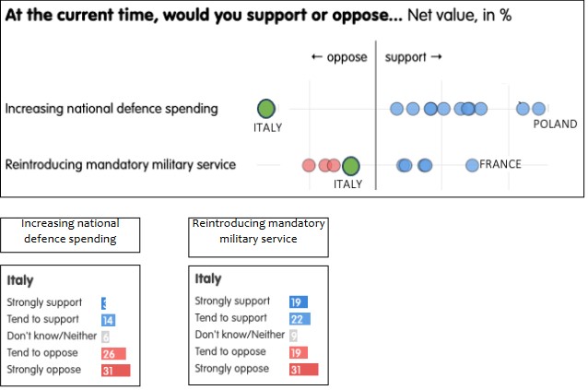
Task: Select chart row label 'Reintroducing mandatory military service'
Action: click(121, 165)
